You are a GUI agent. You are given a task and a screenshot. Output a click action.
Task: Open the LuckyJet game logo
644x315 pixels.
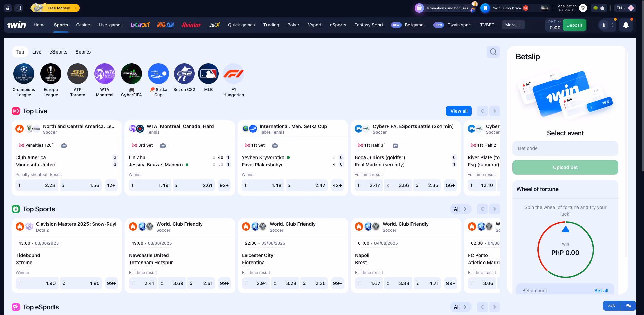(140, 25)
